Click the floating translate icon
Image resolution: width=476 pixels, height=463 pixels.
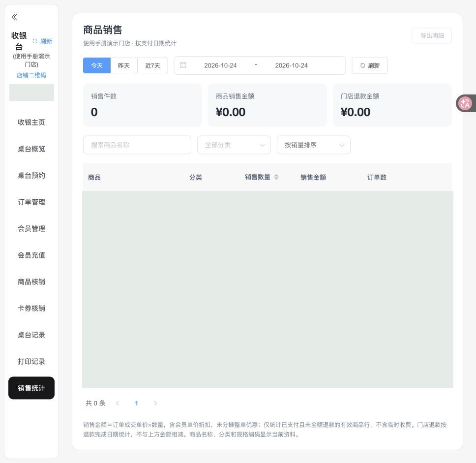(465, 104)
